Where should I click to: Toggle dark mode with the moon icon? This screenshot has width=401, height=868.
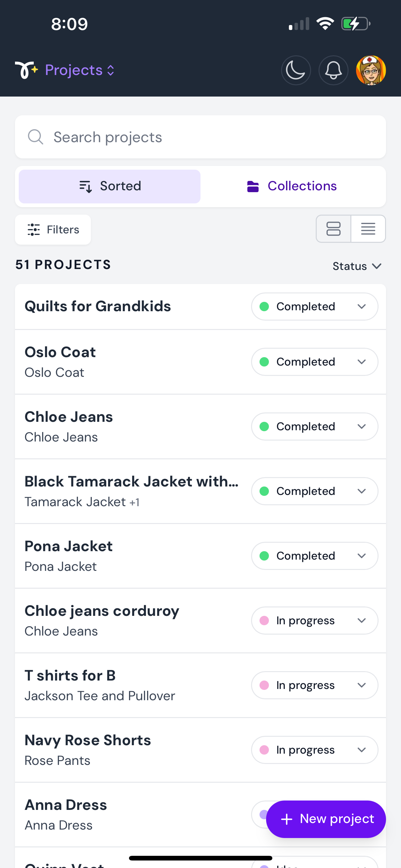click(296, 70)
